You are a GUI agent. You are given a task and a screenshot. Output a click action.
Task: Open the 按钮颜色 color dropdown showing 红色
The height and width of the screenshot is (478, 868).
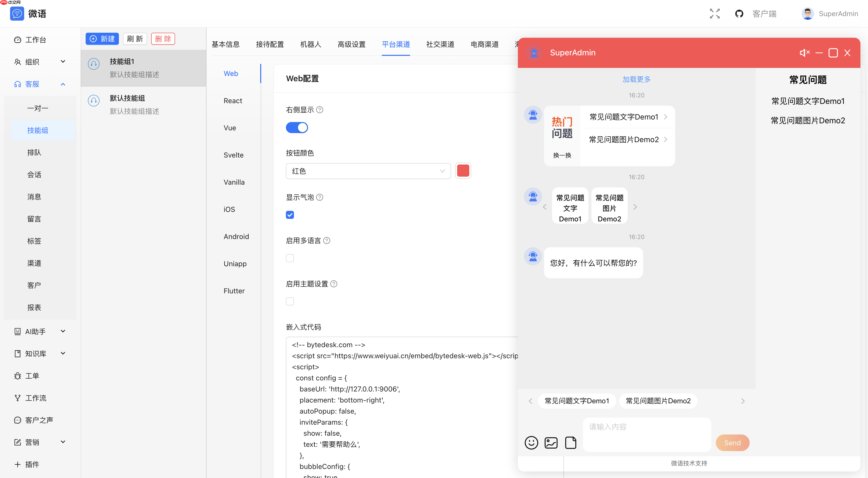(368, 171)
